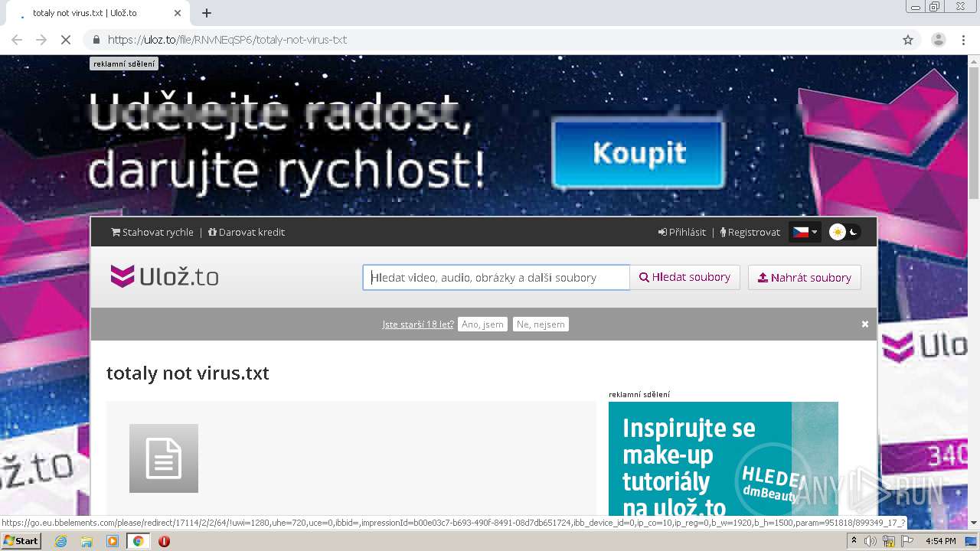
Task: Click the address bar URL
Action: coord(227,40)
